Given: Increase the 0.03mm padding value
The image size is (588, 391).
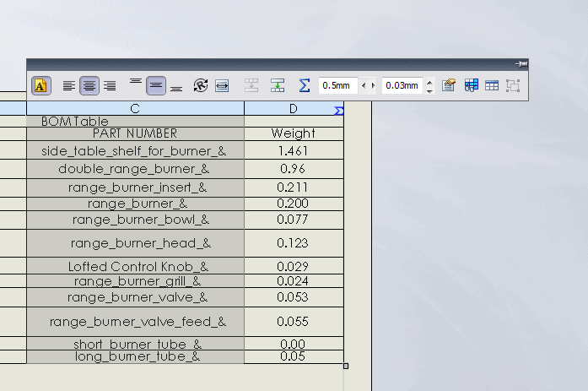Looking at the screenshot, I should pos(429,82).
